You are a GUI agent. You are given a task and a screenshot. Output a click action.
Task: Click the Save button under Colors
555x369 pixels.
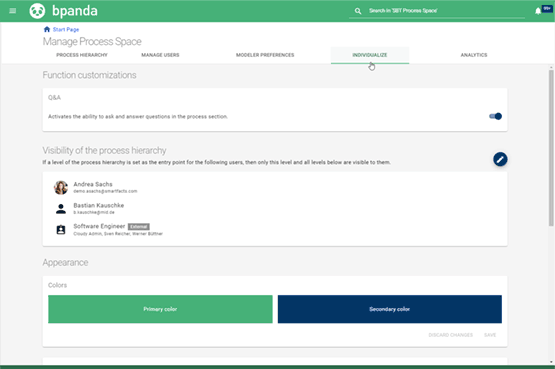pyautogui.click(x=490, y=335)
